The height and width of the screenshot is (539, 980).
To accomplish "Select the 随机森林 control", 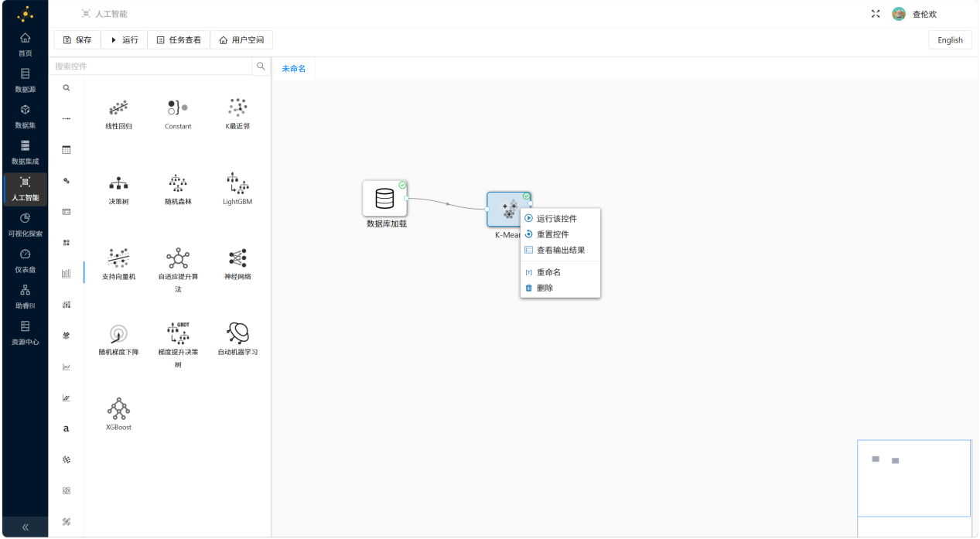I will click(178, 189).
